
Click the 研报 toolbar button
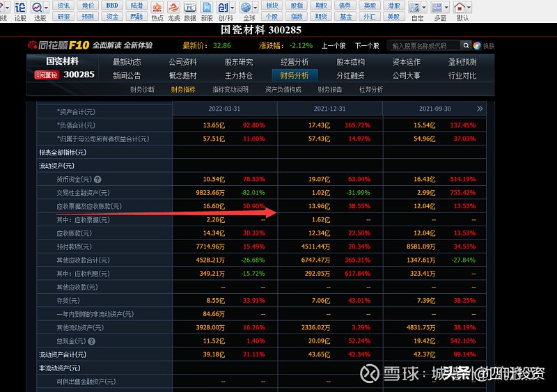click(63, 16)
